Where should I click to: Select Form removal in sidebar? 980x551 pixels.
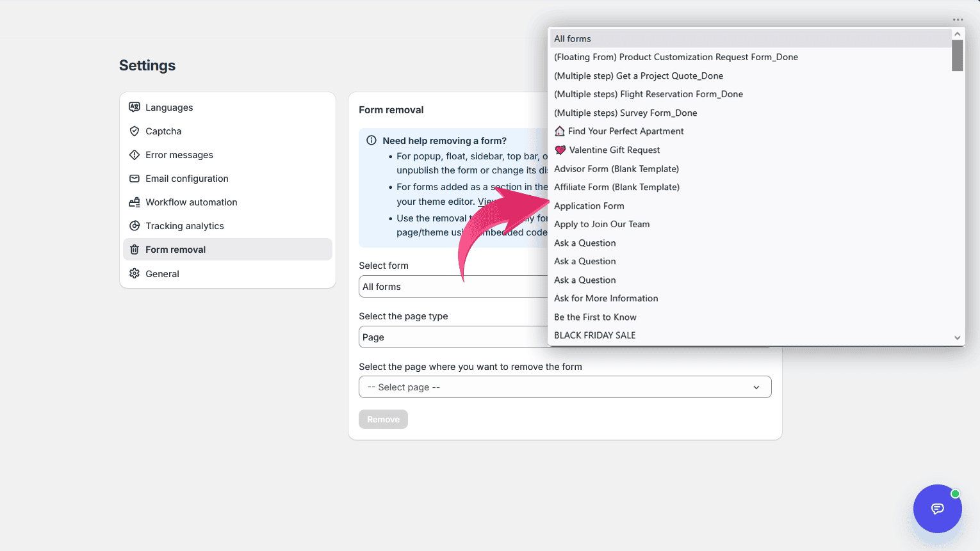pos(227,250)
